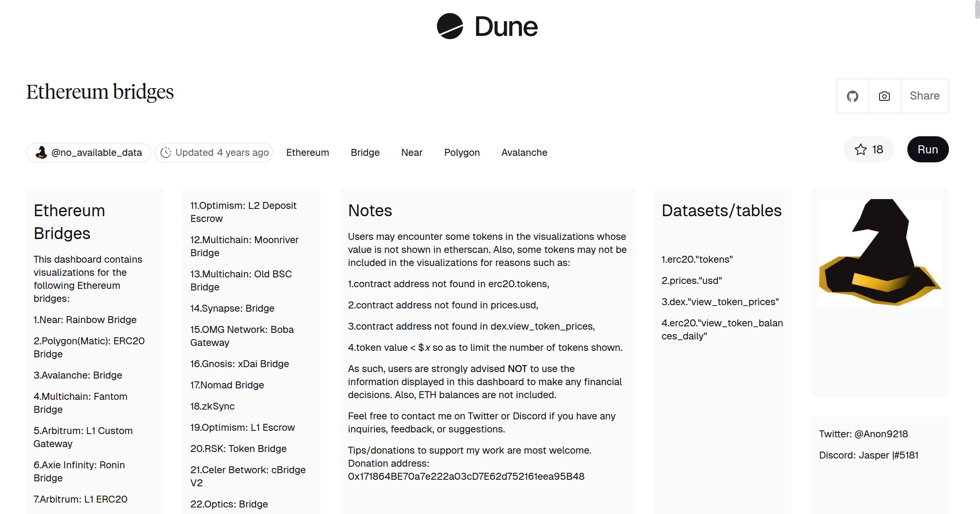980x514 pixels.
Task: Open the dex."view_token_prices" dataset
Action: 720,302
